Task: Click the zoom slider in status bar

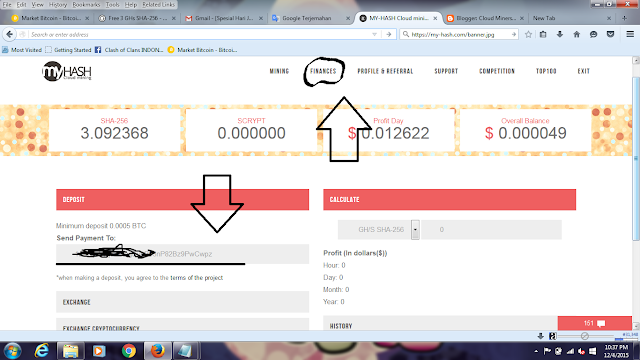Action: pyautogui.click(x=586, y=336)
